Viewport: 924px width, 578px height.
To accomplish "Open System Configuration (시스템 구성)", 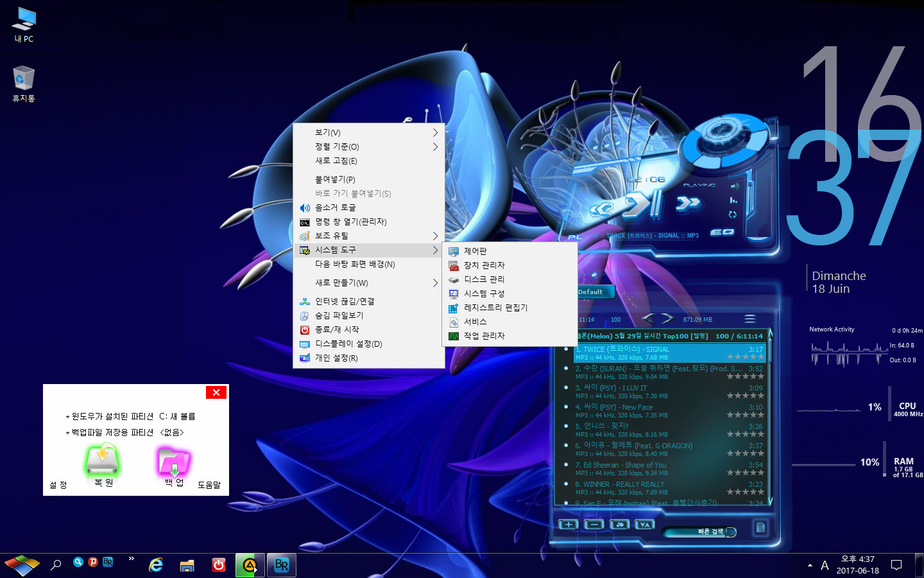I will (x=509, y=293).
